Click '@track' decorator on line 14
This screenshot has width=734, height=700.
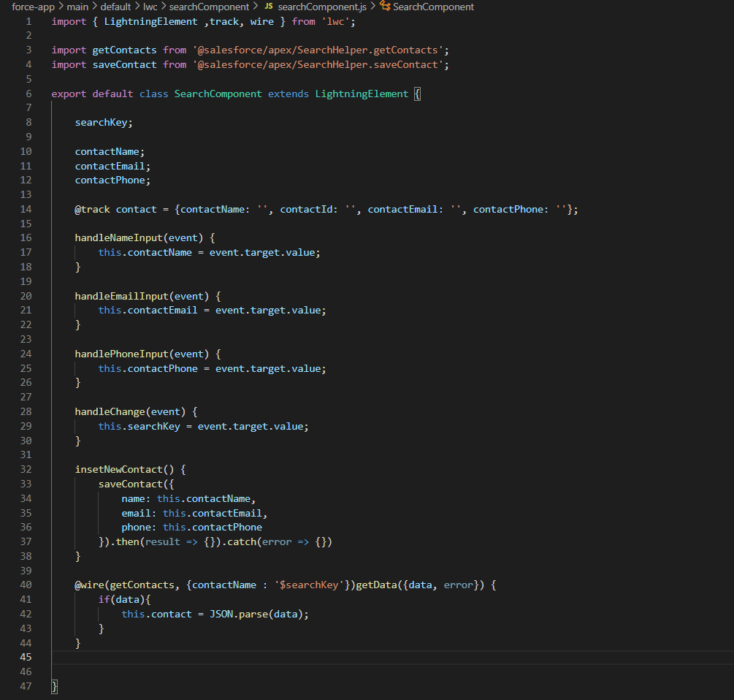92,209
